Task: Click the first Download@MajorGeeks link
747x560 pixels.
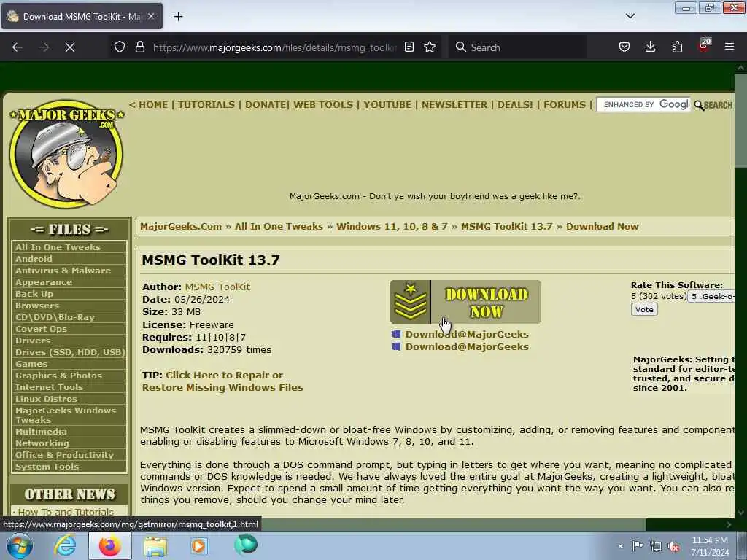Action: click(467, 334)
